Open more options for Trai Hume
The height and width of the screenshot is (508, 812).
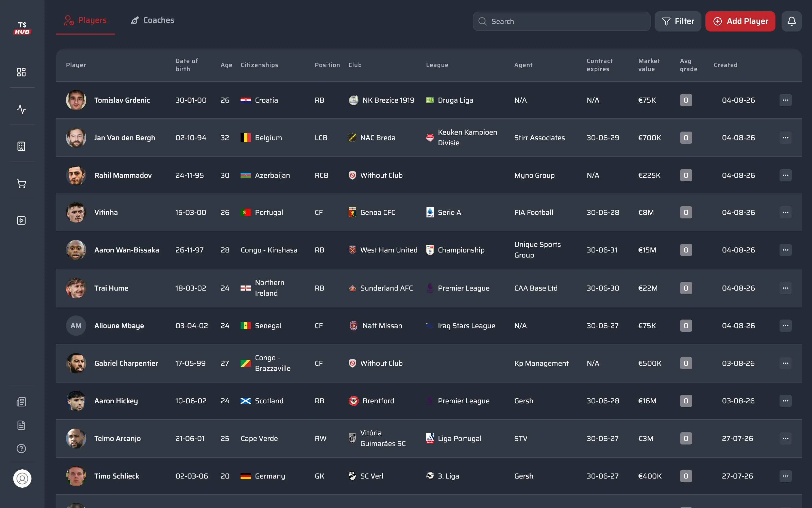click(x=785, y=288)
